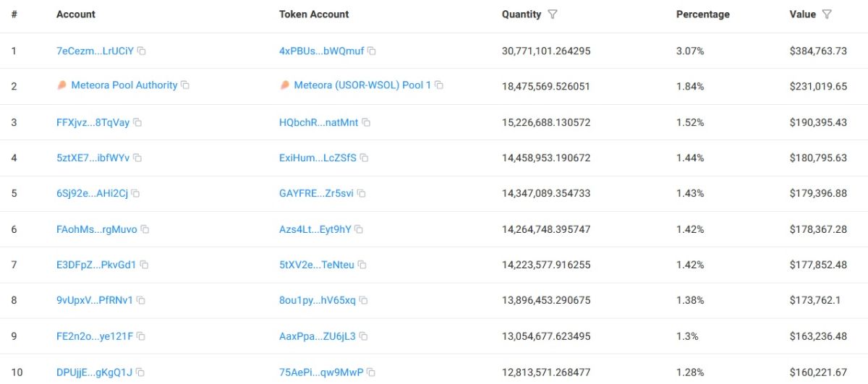
Task: Open Meteora Pool Authority account
Action: [x=124, y=85]
